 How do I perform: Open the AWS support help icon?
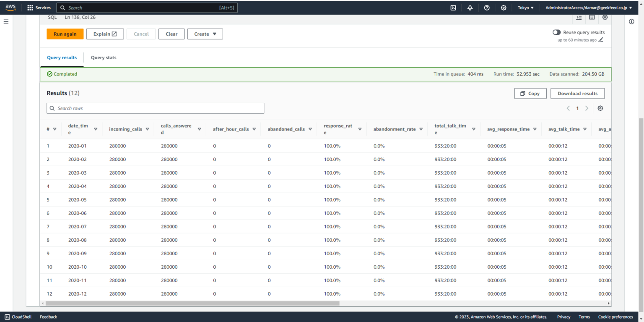pyautogui.click(x=487, y=8)
